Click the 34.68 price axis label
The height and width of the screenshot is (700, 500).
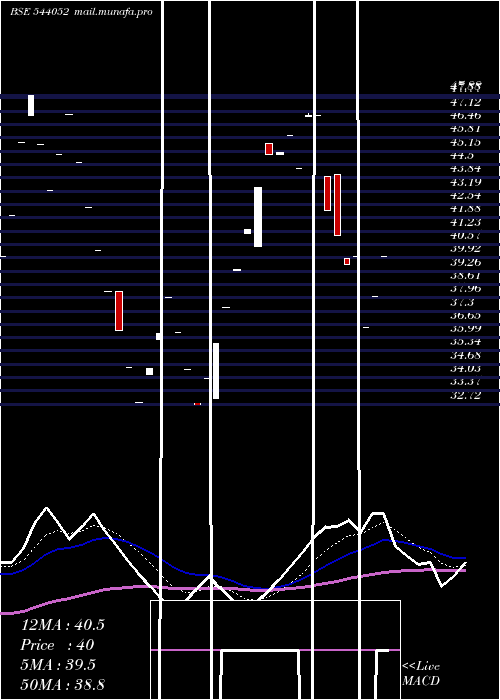coord(466,355)
